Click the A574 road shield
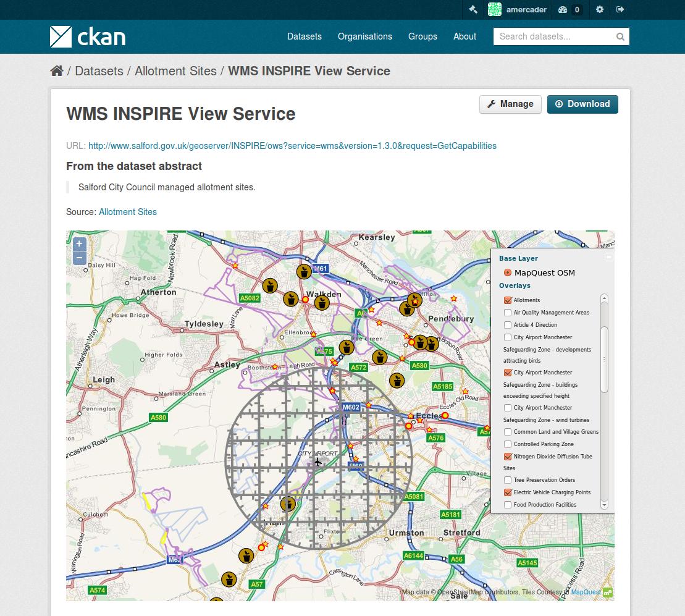This screenshot has width=685, height=616. coord(97,590)
